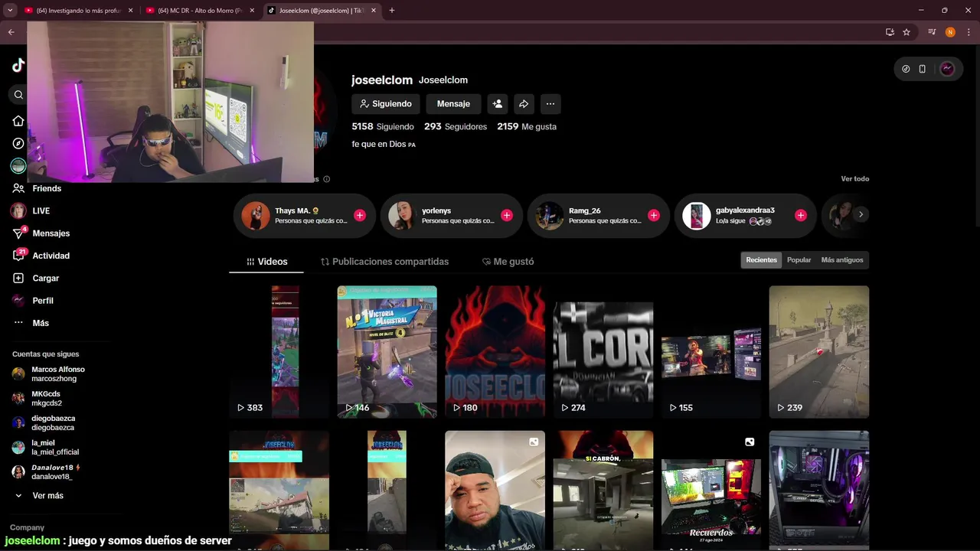Click next arrow in suggested accounts
The height and width of the screenshot is (551, 980).
pos(861,214)
